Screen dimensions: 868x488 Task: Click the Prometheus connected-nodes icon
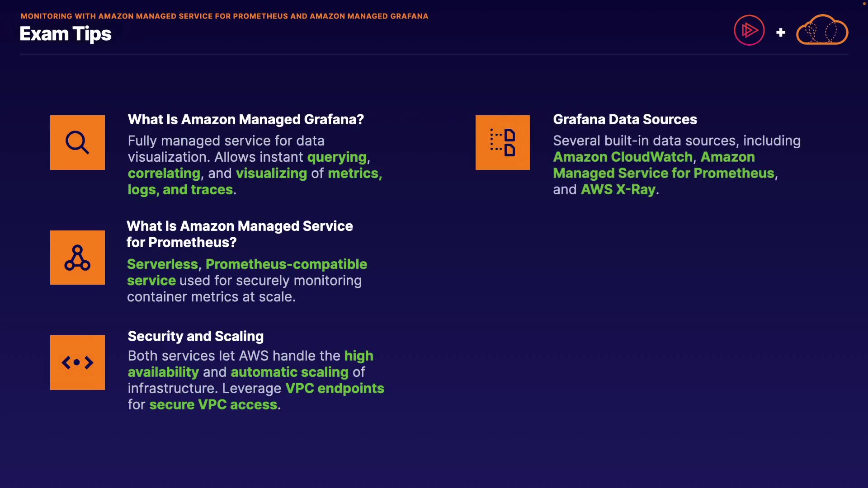77,258
